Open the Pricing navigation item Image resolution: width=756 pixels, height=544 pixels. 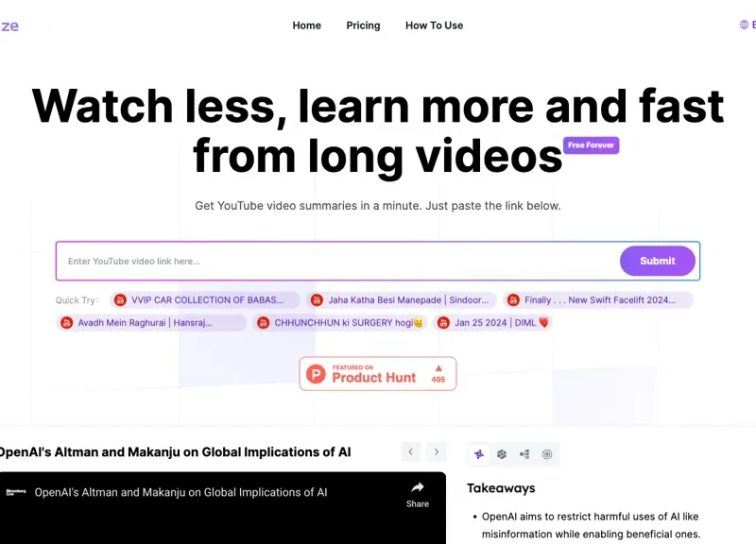tap(363, 25)
